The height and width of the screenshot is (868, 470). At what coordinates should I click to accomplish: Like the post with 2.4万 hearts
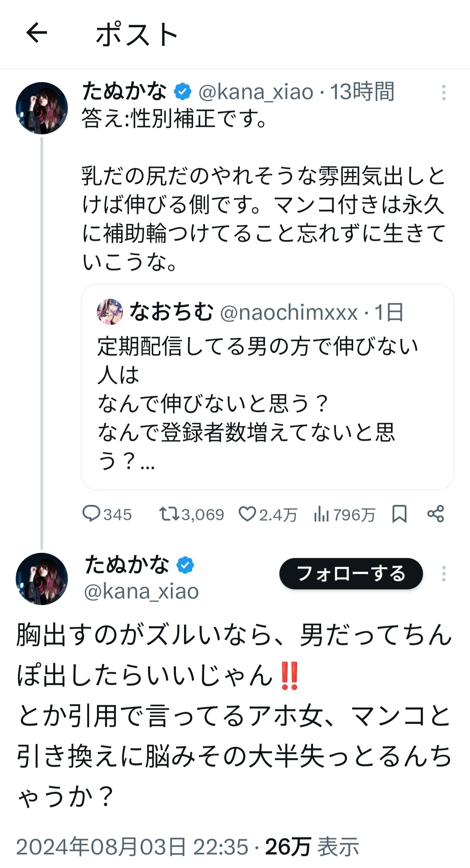coord(247,514)
